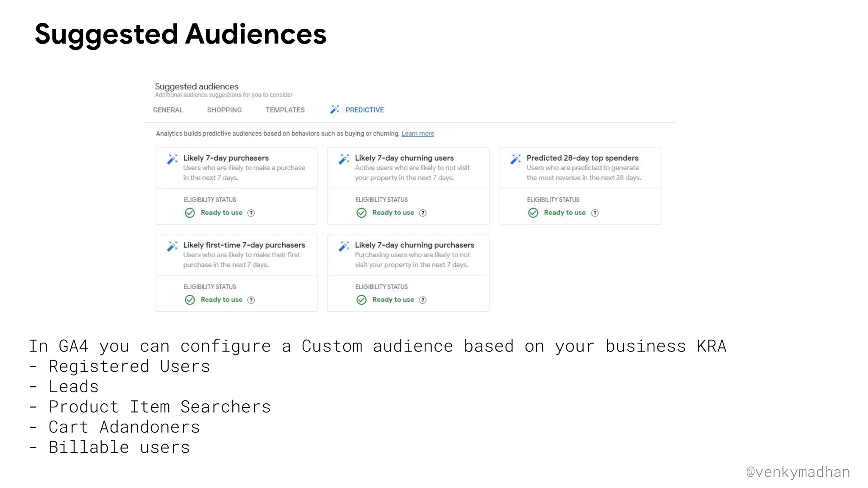Click the wand icon on Likely first-time 7-day purchasers
868x488 pixels.
click(172, 246)
